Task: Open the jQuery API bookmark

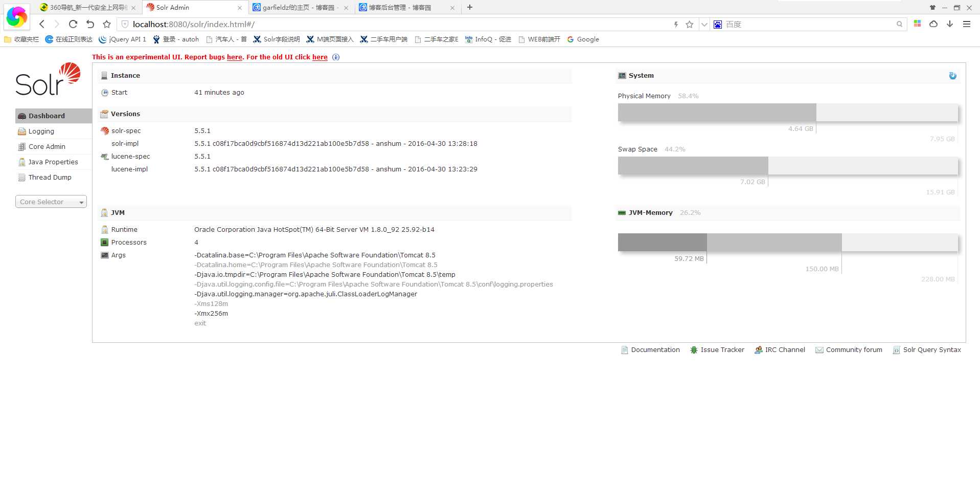Action: click(123, 39)
